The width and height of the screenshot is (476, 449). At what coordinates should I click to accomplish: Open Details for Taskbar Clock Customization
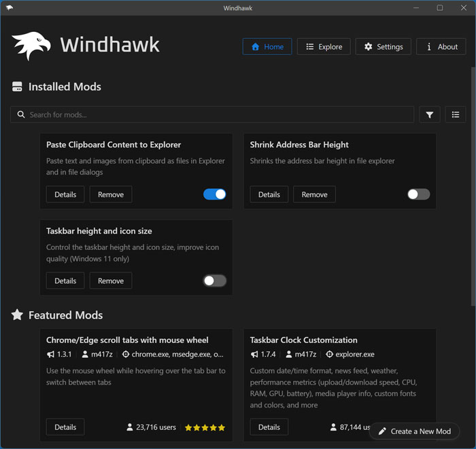click(269, 427)
